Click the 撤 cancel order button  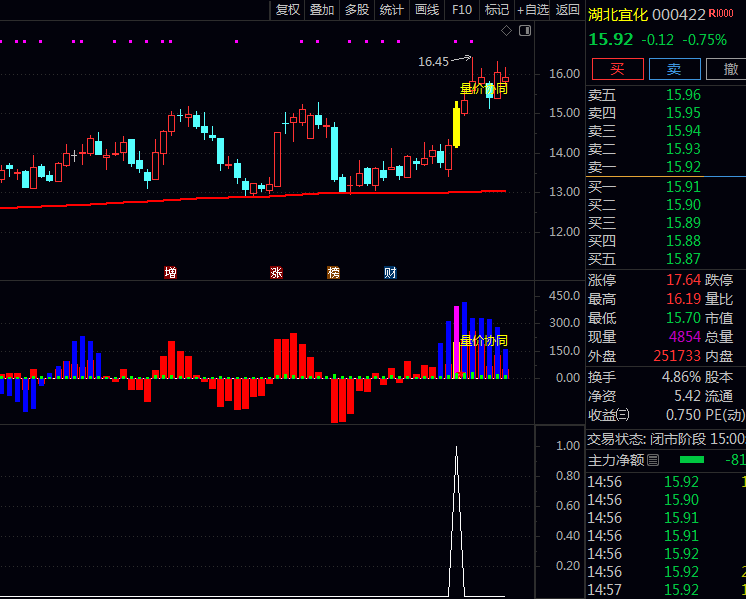[x=728, y=69]
